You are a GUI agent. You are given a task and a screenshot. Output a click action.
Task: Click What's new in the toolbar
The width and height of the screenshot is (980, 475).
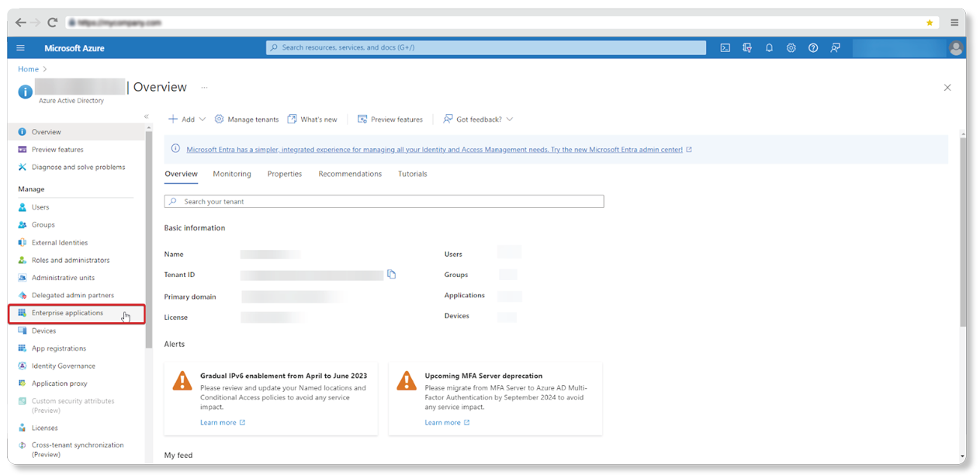[312, 120]
